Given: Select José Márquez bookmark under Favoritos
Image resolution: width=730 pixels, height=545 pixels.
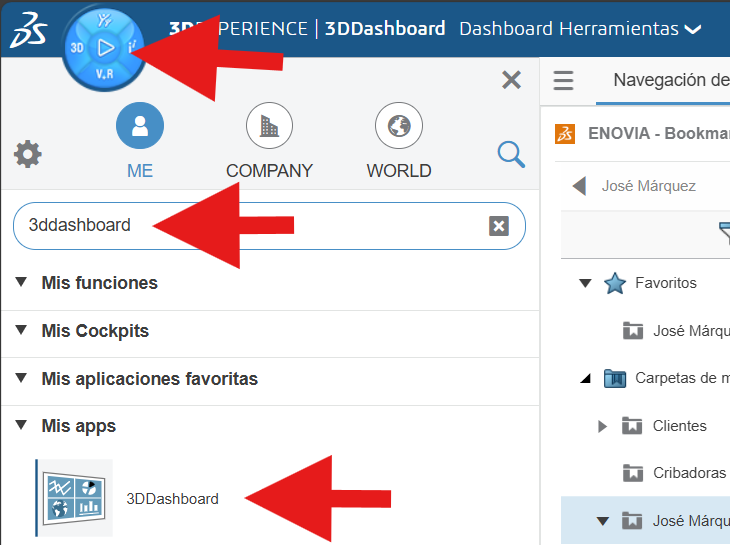Looking at the screenshot, I should pyautogui.click(x=676, y=331).
